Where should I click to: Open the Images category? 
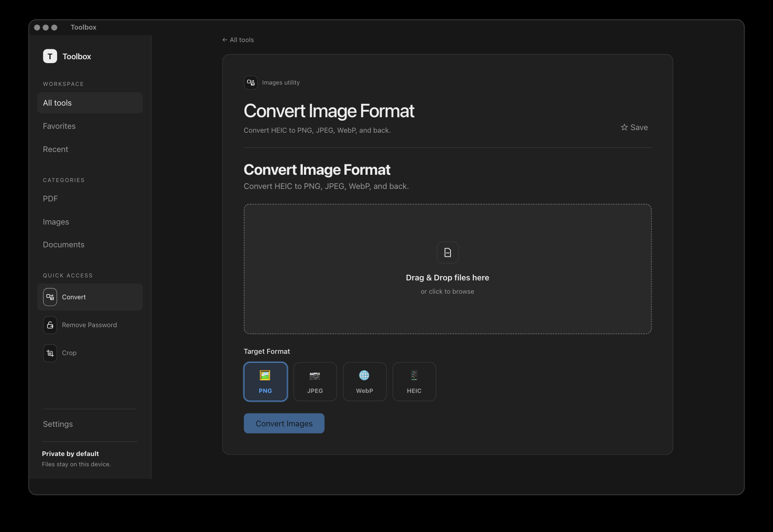pyautogui.click(x=90, y=222)
